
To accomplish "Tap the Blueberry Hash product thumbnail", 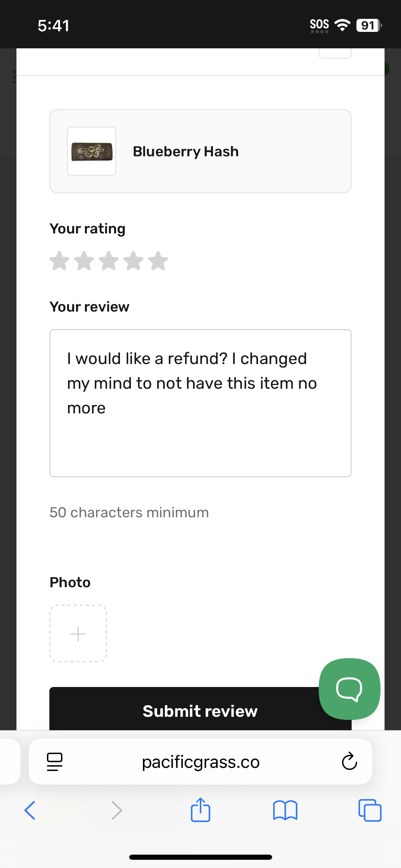I will 92,151.
